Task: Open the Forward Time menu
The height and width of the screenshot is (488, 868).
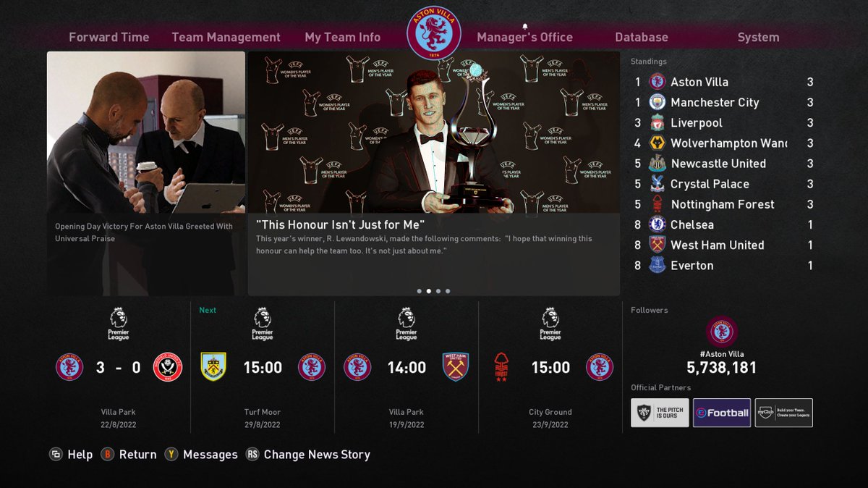Action: [x=109, y=37]
